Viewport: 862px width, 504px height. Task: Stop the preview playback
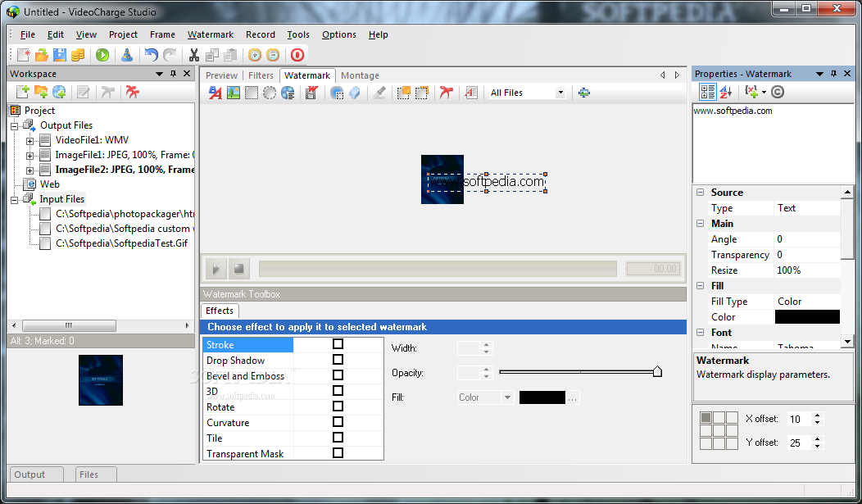(238, 269)
